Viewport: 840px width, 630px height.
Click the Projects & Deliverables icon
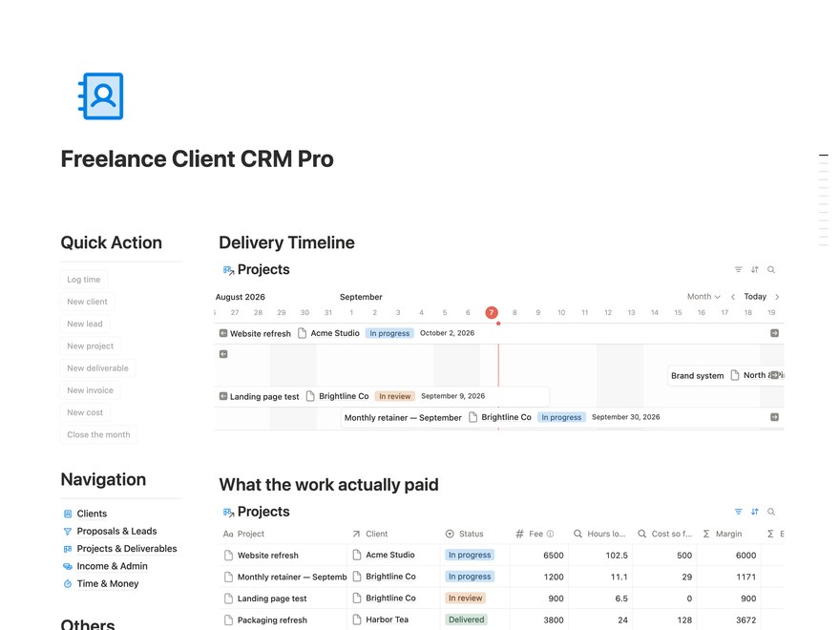click(x=68, y=549)
